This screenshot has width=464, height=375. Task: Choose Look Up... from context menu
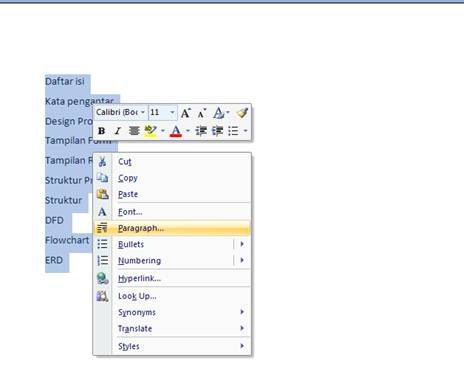point(172,296)
